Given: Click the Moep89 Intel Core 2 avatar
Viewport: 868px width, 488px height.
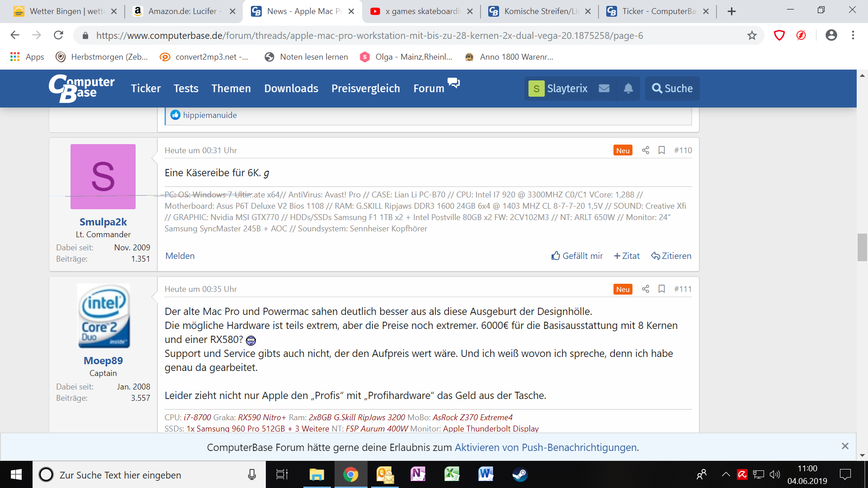Looking at the screenshot, I should [103, 316].
